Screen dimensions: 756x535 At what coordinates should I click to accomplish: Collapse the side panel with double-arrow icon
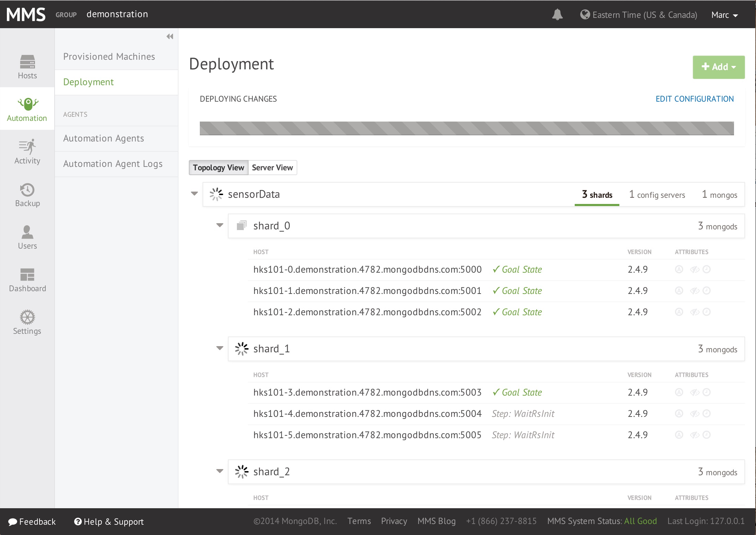[x=170, y=36]
